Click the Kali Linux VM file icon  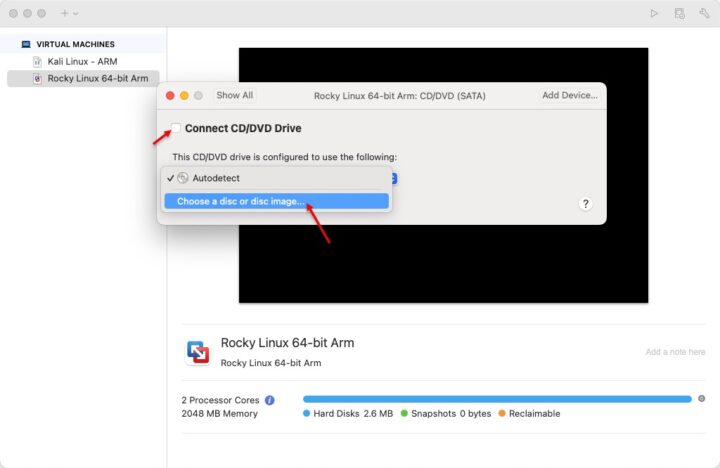[x=37, y=62]
